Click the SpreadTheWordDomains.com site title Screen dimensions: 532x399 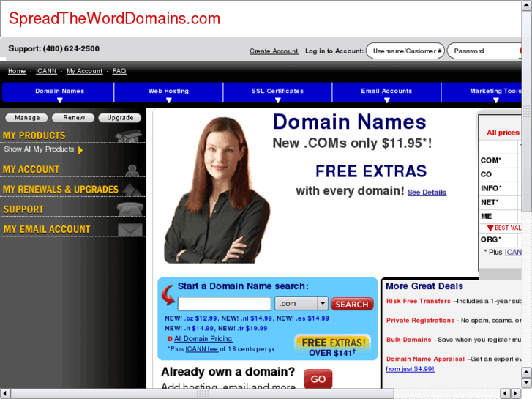tap(114, 19)
